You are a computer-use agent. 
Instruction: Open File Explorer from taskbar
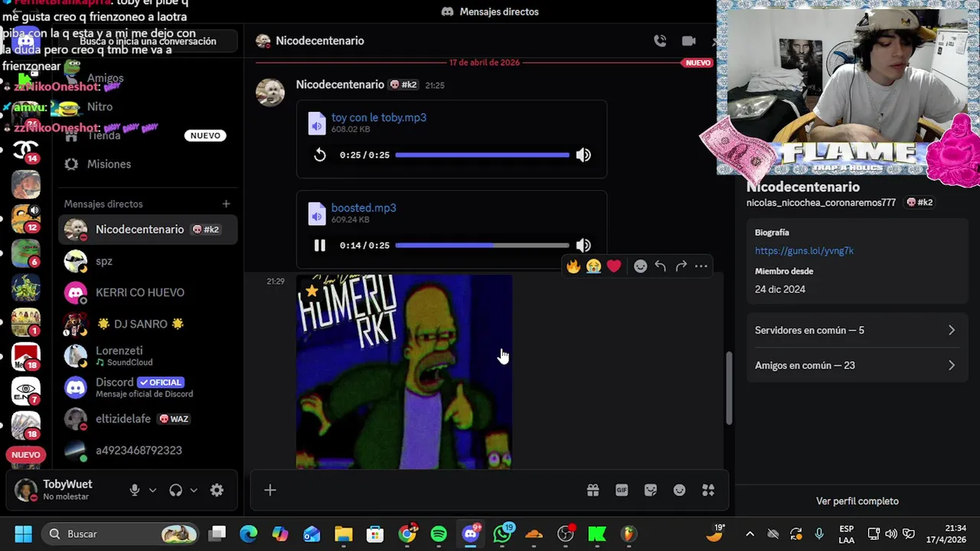[343, 534]
